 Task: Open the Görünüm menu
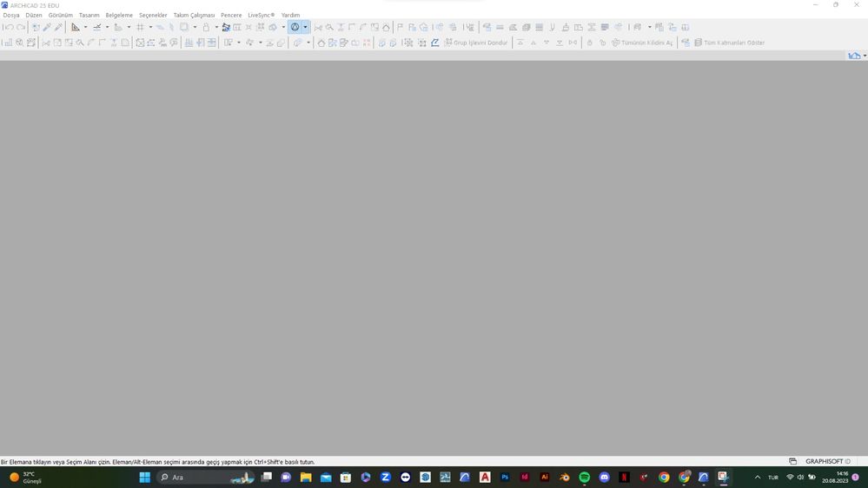coord(60,15)
